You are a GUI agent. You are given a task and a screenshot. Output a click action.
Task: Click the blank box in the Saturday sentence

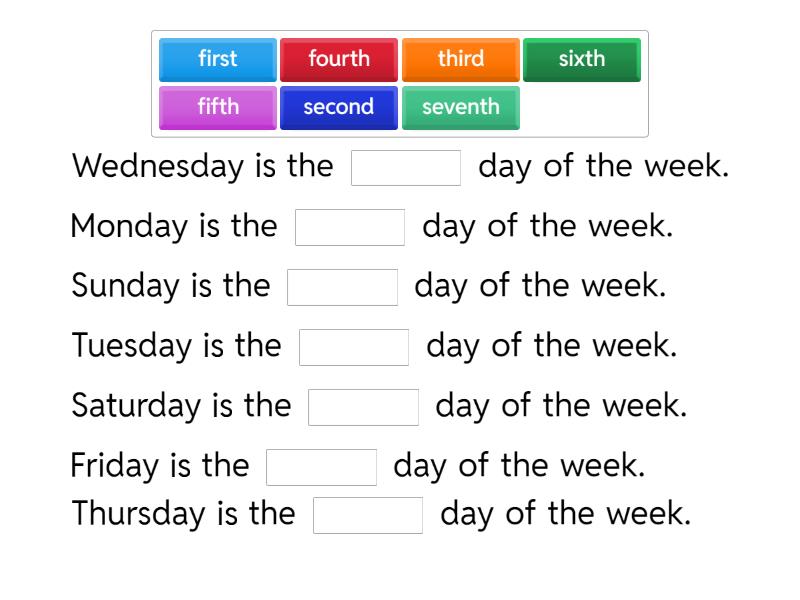pos(363,406)
